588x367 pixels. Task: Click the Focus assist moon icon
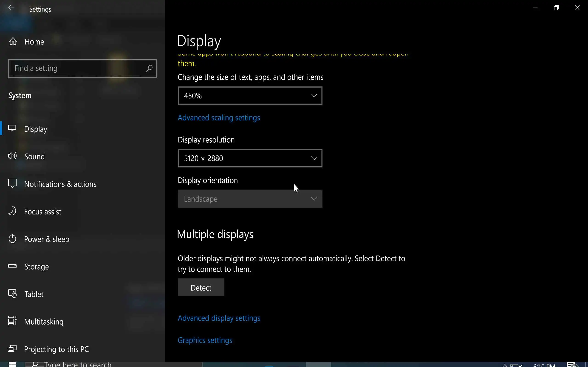pyautogui.click(x=12, y=211)
